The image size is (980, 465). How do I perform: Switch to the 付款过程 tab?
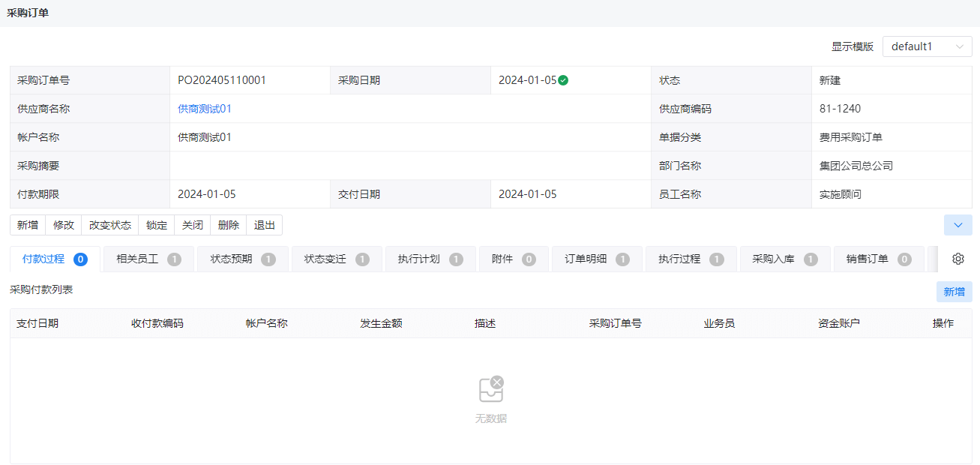click(x=55, y=259)
